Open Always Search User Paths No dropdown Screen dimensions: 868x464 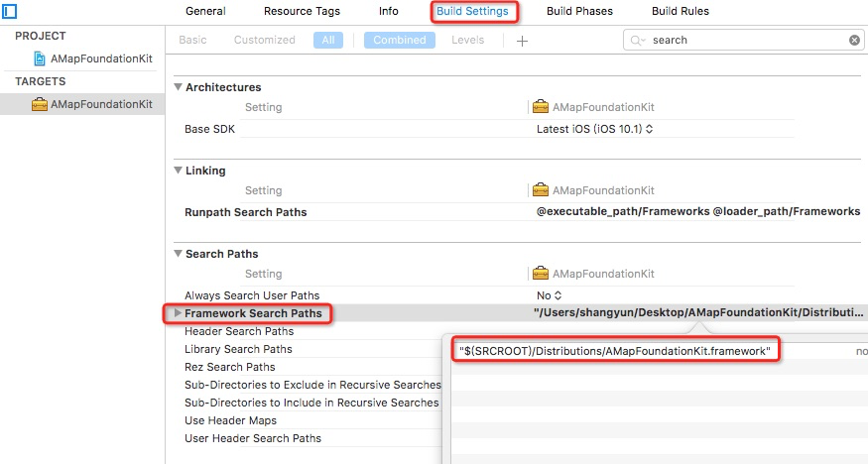tap(550, 295)
